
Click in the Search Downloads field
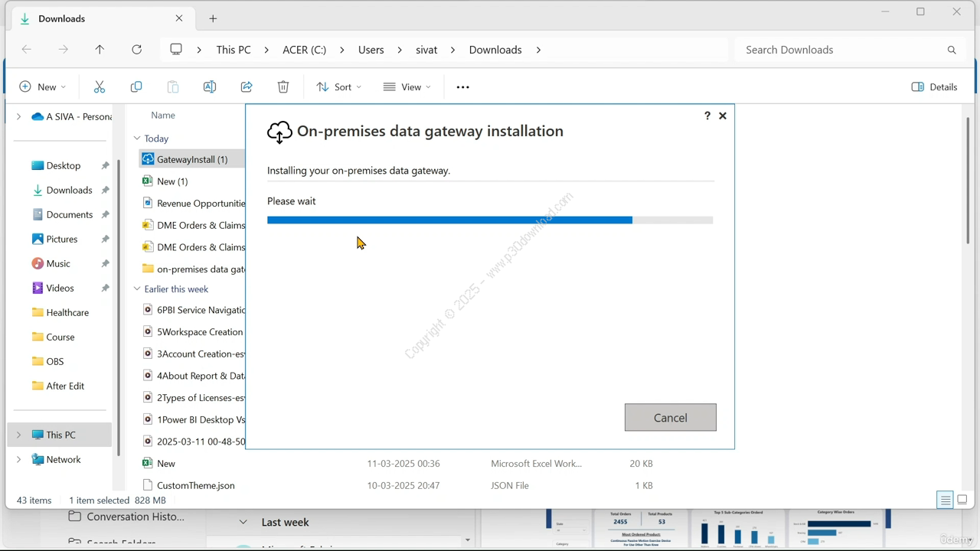click(842, 50)
